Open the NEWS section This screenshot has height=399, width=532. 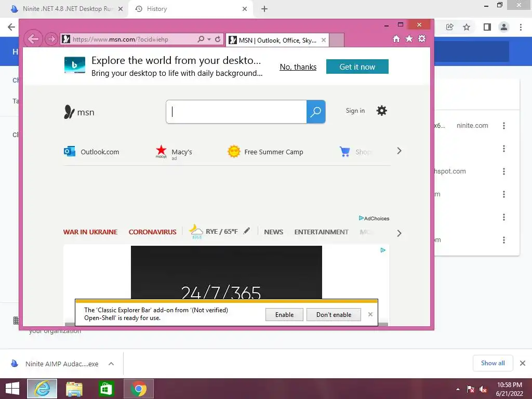click(x=273, y=232)
